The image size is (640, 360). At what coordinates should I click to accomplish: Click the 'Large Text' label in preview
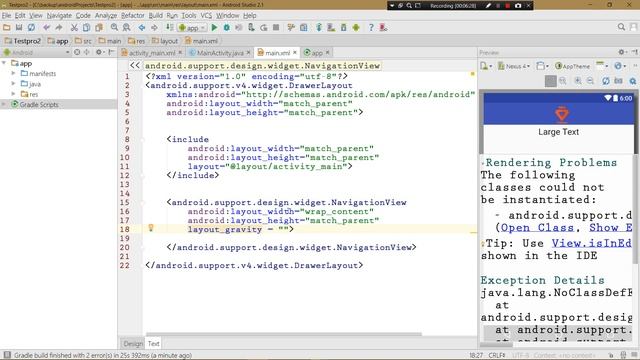tap(558, 132)
